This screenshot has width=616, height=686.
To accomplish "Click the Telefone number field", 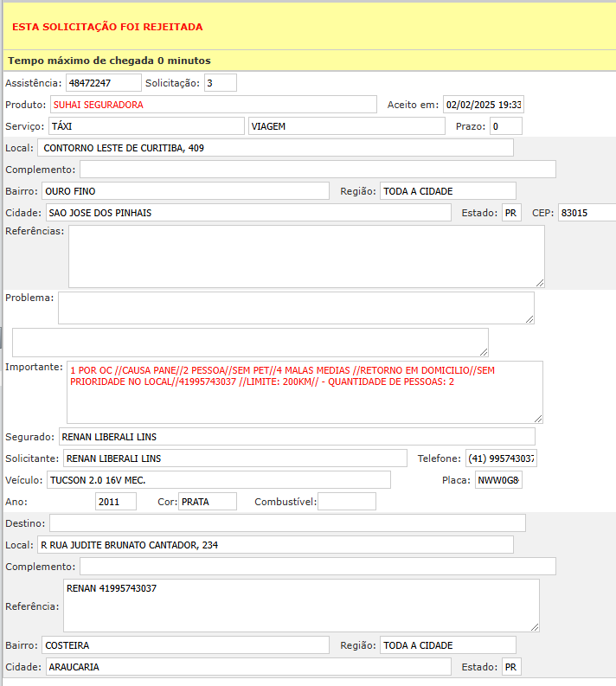I will click(x=500, y=458).
